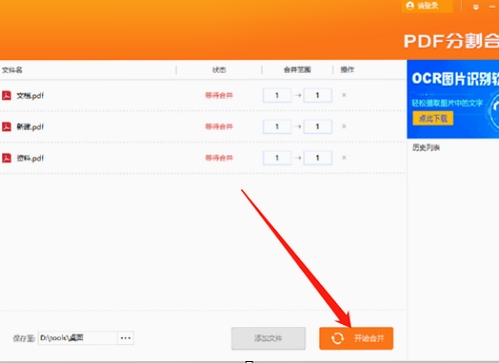499x363 pixels.
Task: Select the 文档.pdf file name
Action: pos(30,96)
